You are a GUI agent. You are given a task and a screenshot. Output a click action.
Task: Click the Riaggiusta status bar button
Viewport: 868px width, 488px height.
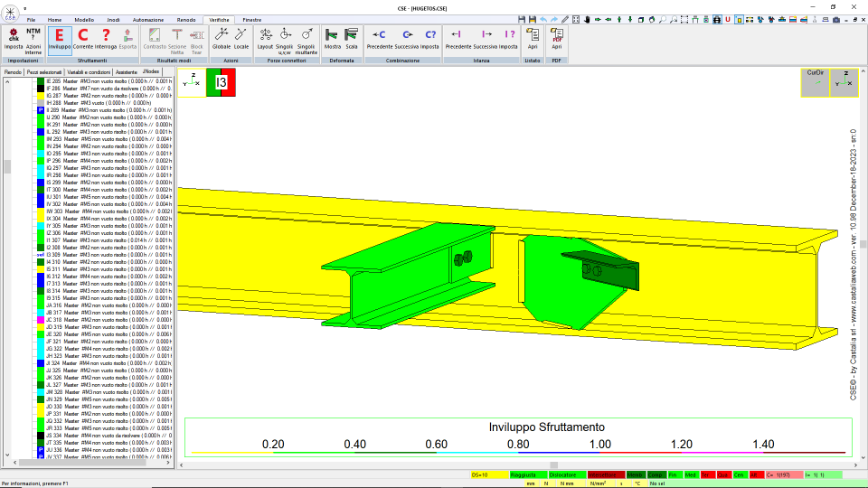527,474
